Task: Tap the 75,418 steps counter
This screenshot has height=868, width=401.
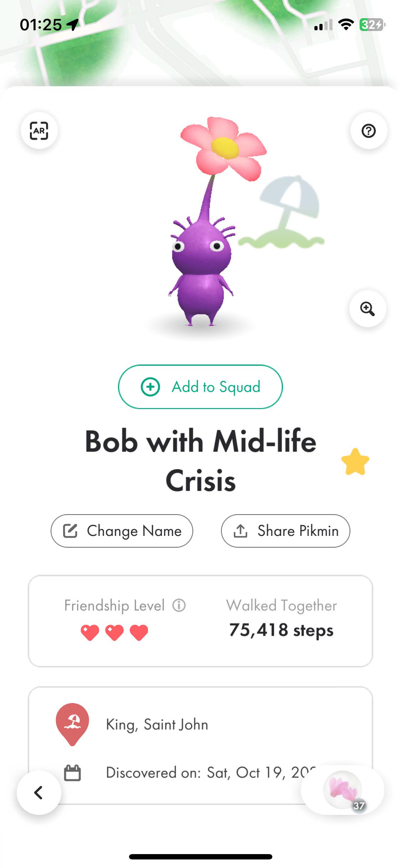Action: (281, 630)
